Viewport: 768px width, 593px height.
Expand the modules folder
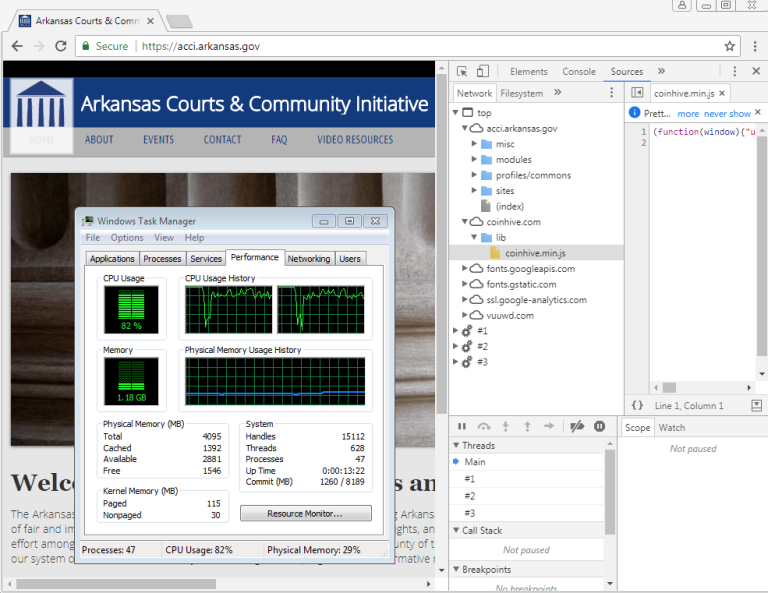coord(475,160)
